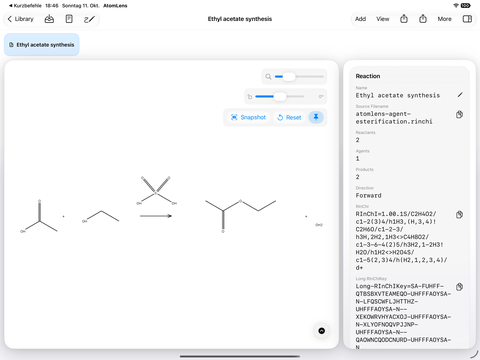Viewport: 480px width, 360px height.
Task: Tap the share icon next to More
Action: [x=423, y=19]
